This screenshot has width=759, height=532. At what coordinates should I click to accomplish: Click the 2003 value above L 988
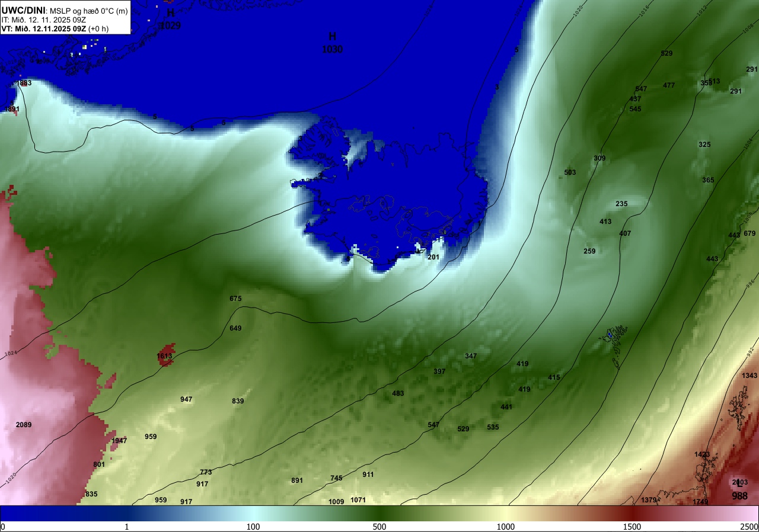pyautogui.click(x=740, y=482)
